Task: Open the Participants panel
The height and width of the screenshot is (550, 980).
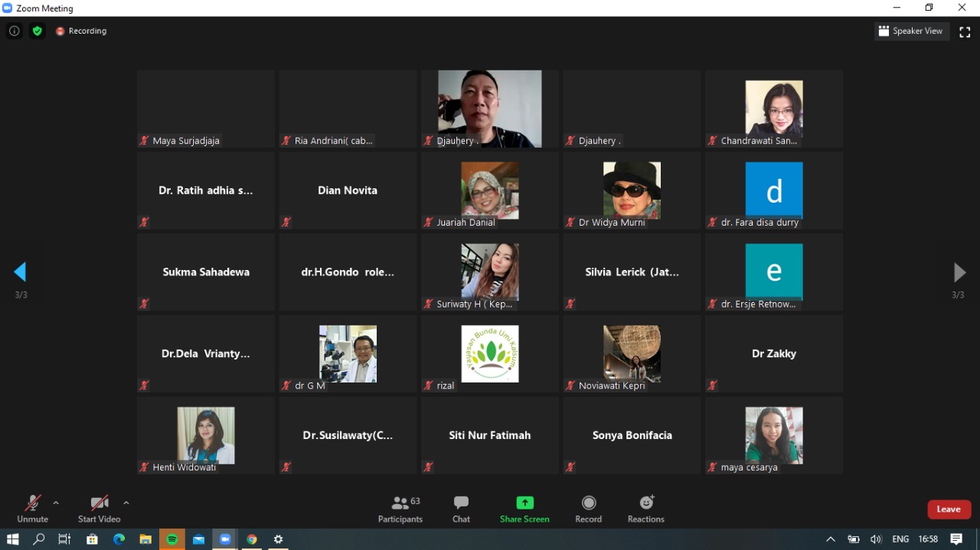Action: point(400,509)
